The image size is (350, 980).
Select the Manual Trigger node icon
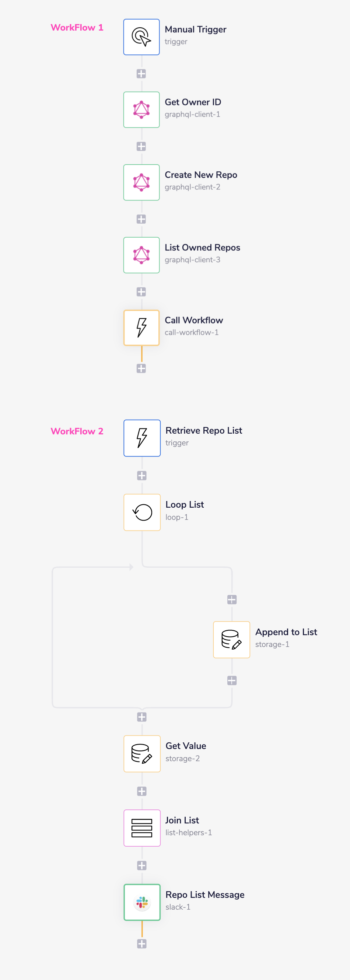pyautogui.click(x=141, y=37)
